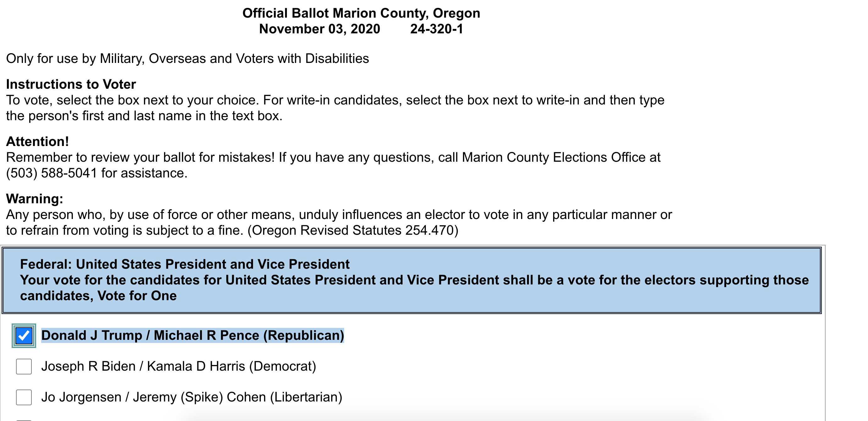Click the Official Ballot Marion County, Oregon title
Viewport: 868px width, 421px height.
361,13
